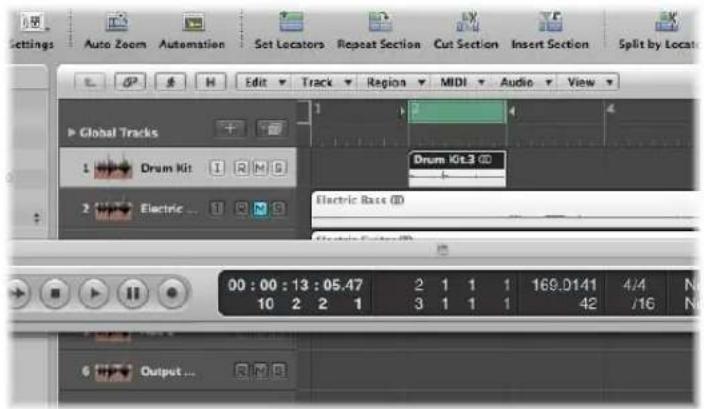Screen dimensions: 704x409
Task: Click the forward arrow transport button
Action: pyautogui.click(x=19, y=293)
